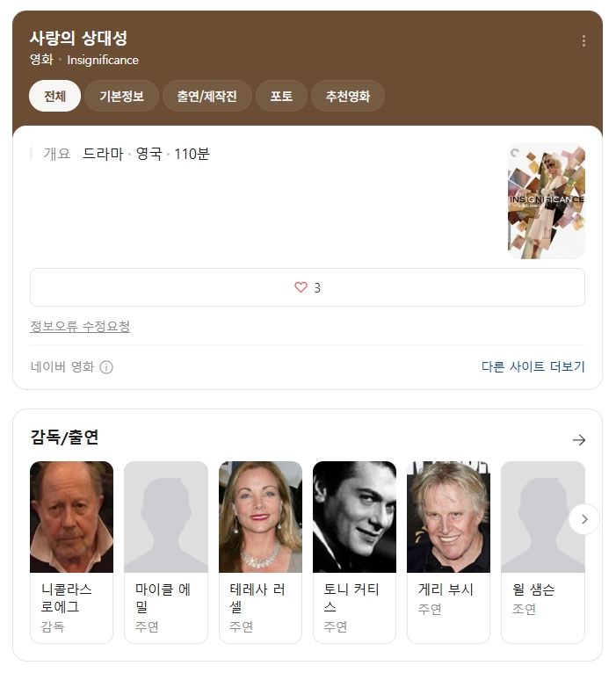This screenshot has width=616, height=680.
Task: Switch to the 기본정보 tab
Action: 121,97
